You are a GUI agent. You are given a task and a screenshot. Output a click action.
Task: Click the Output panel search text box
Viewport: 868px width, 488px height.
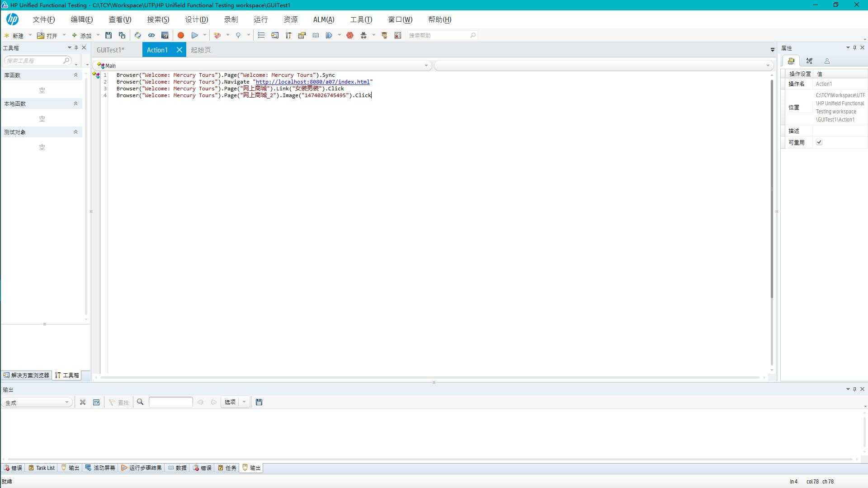171,402
